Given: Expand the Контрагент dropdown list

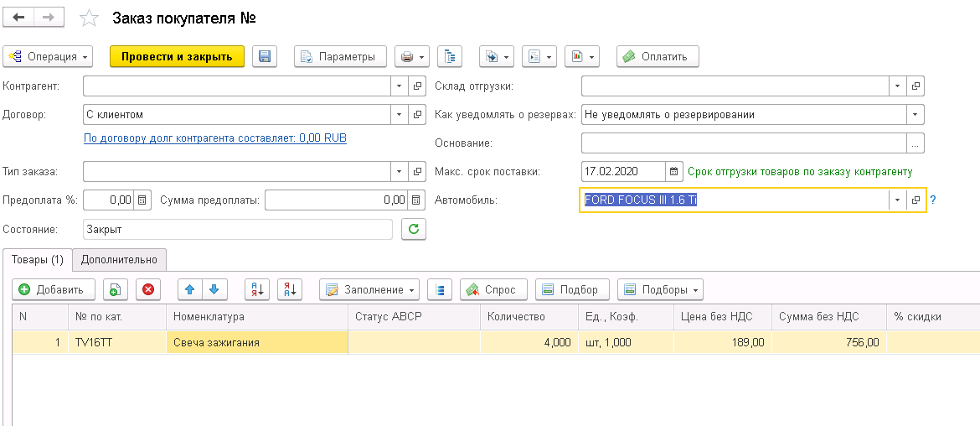Looking at the screenshot, I should pyautogui.click(x=400, y=86).
